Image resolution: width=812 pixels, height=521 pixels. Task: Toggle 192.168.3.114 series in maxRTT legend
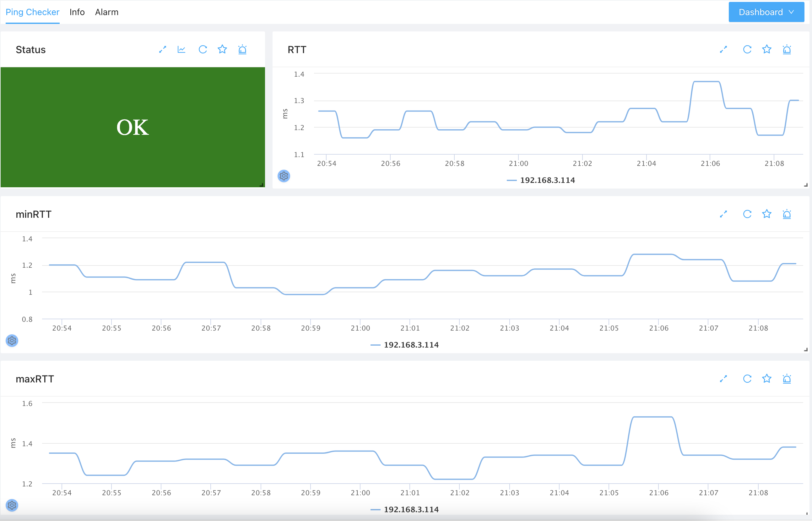[411, 509]
